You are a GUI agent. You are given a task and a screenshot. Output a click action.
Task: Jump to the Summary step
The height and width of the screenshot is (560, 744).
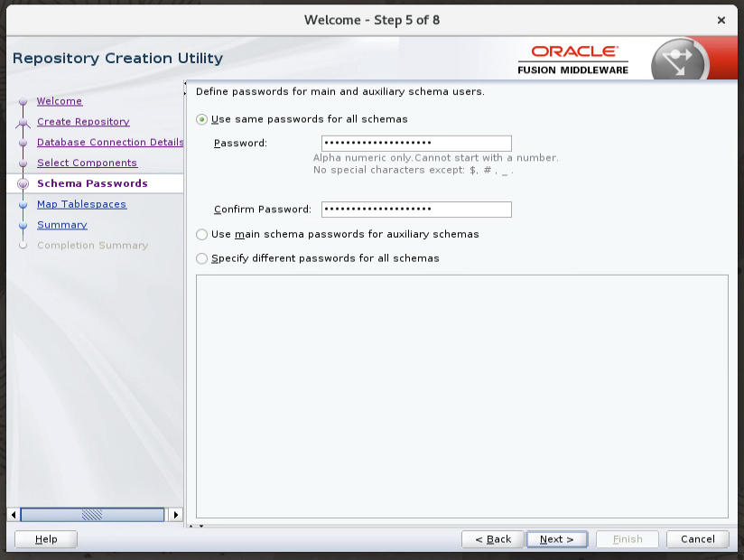(x=62, y=225)
